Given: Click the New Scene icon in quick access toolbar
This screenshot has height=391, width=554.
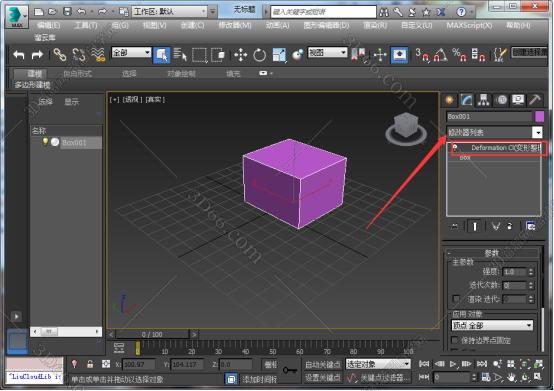Looking at the screenshot, I should point(39,12).
